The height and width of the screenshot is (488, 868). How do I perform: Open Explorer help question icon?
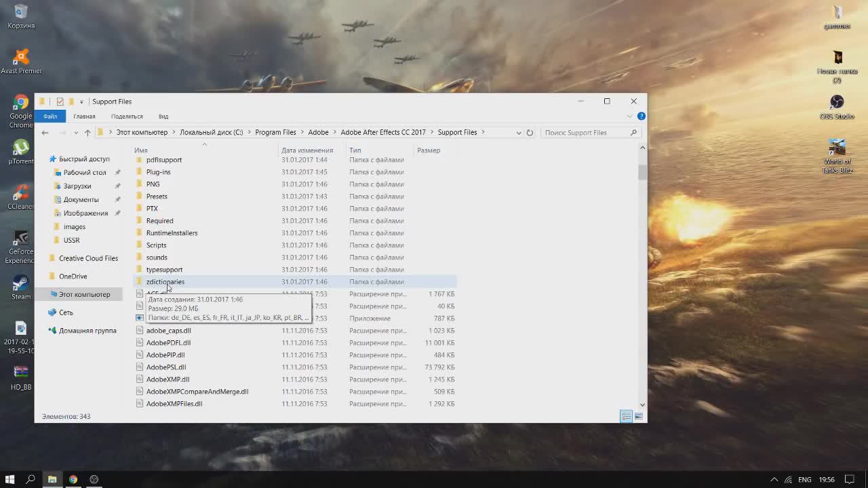click(x=641, y=117)
